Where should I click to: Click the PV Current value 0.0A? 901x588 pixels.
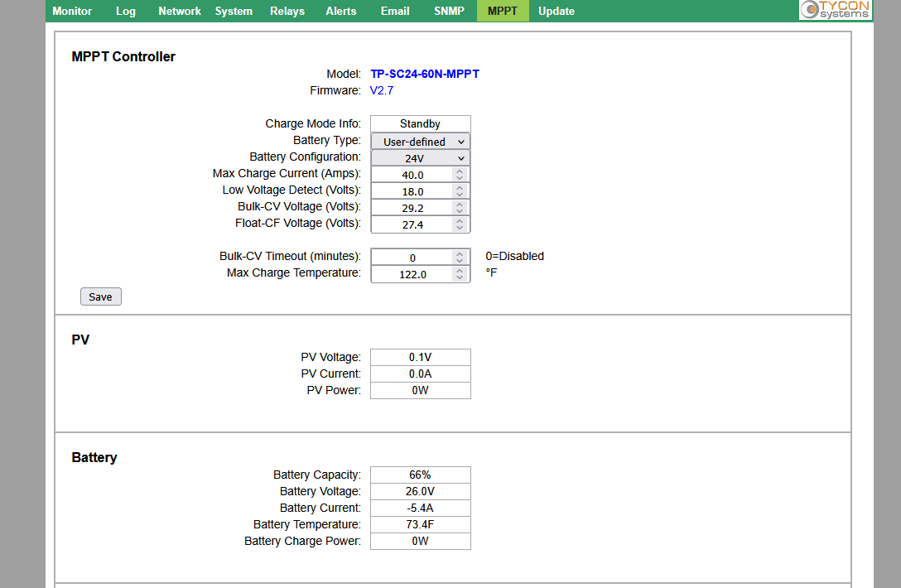421,374
